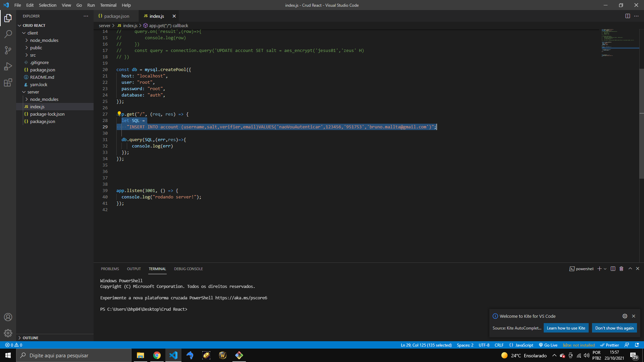Screen dimensions: 644x362
Task: Click the split editor right icon
Action: 628,16
